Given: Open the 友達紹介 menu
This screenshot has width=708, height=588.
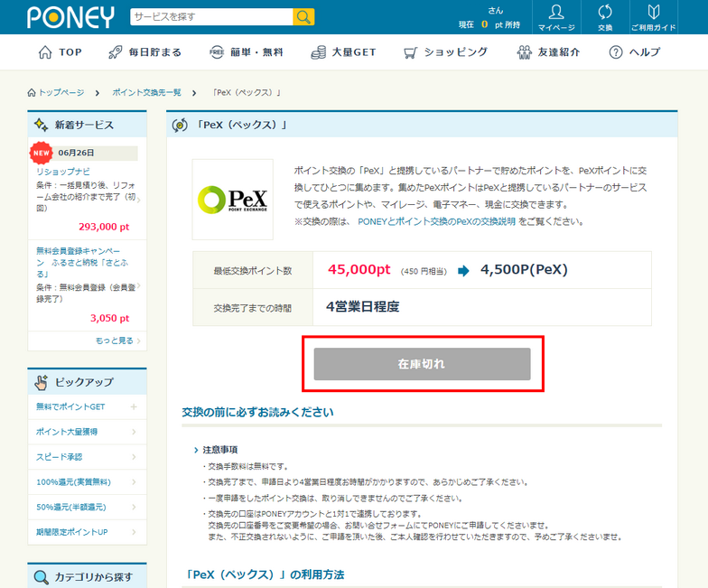Looking at the screenshot, I should click(549, 52).
